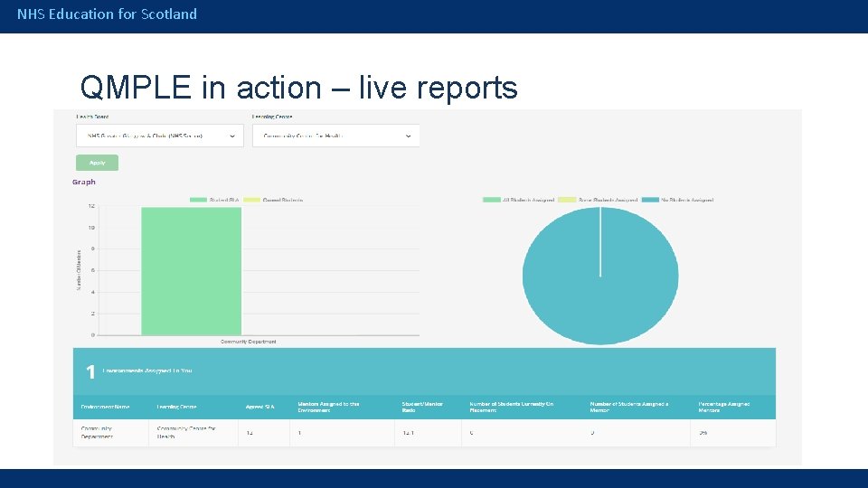Click the Community Department axis label
The image size is (868, 488).
coord(248,342)
